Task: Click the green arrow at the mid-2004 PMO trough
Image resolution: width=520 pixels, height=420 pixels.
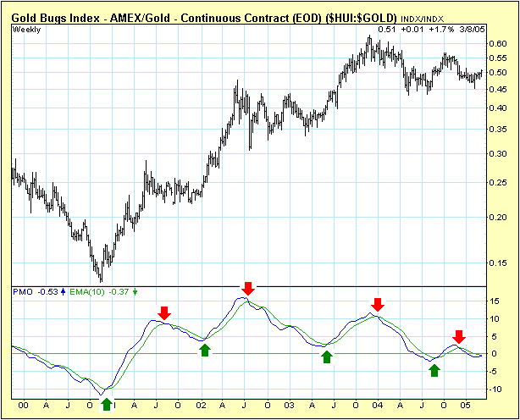Action: [x=434, y=369]
